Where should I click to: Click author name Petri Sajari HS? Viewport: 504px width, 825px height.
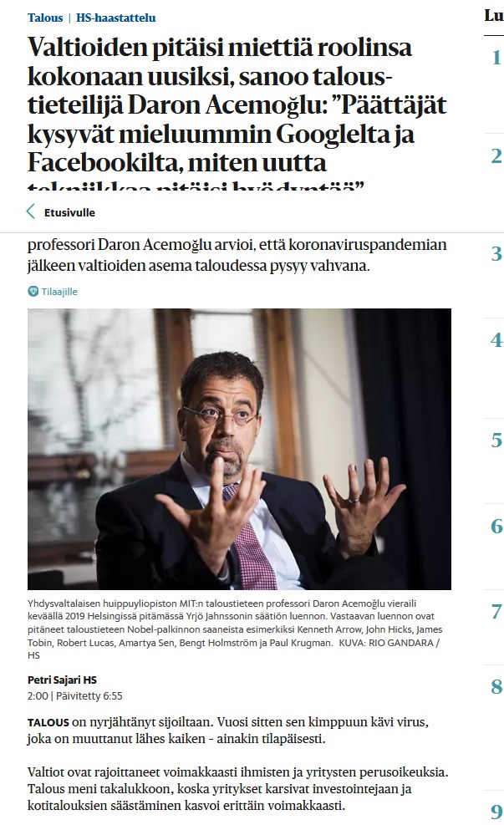62,680
